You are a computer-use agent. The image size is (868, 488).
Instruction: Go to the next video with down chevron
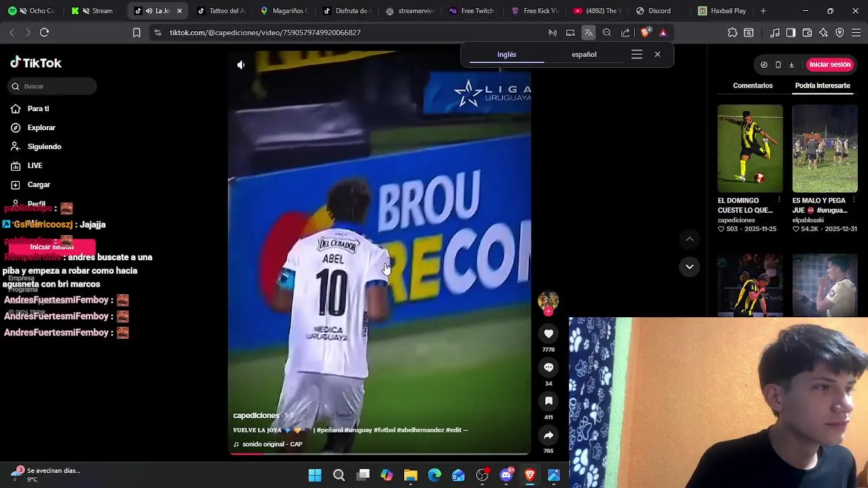(690, 267)
